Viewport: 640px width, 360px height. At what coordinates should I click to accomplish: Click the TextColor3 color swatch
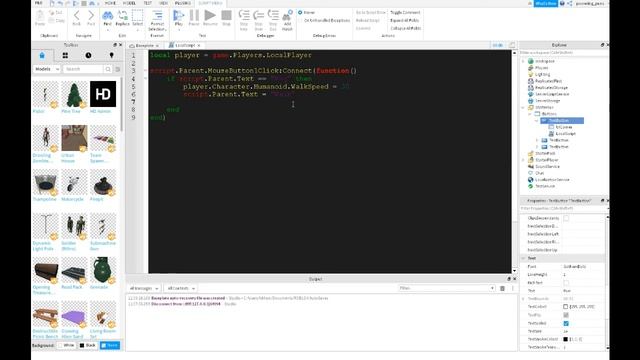coord(566,307)
